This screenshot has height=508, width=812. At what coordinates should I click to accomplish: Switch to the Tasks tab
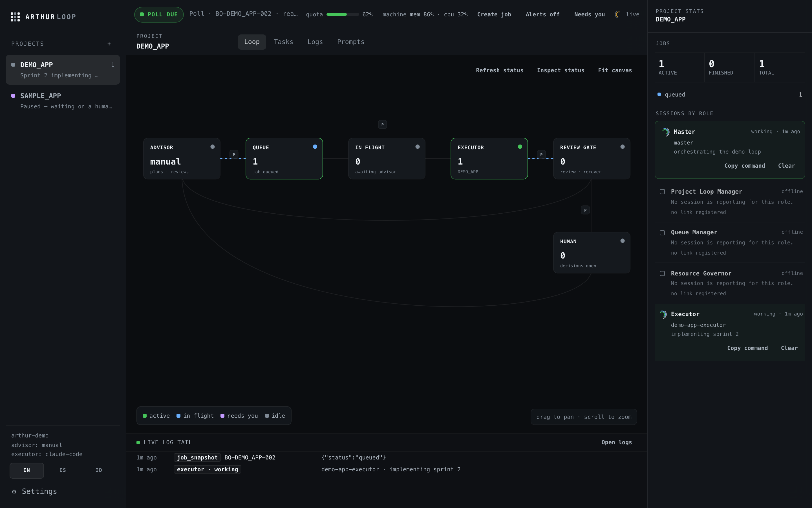click(x=284, y=42)
